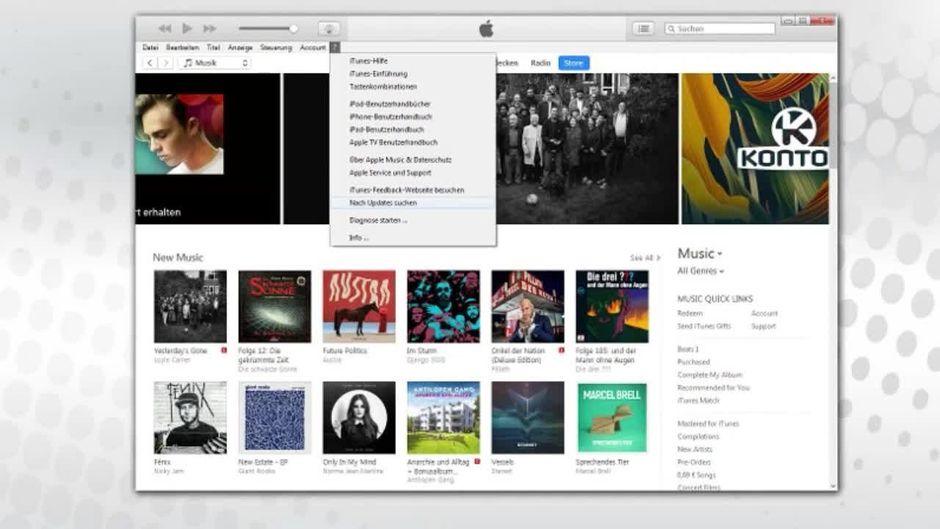
Task: Open Die drei ??? Folge 185 cover
Action: click(x=612, y=306)
